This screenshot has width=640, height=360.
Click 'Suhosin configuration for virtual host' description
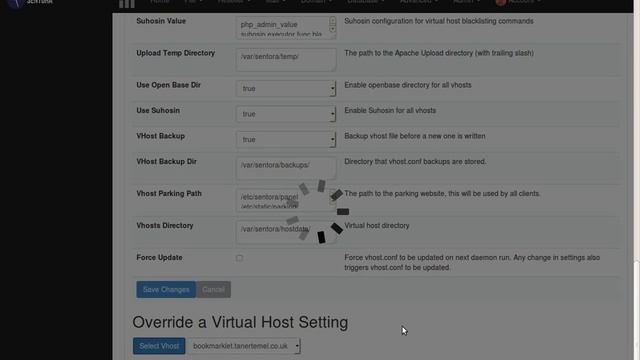click(439, 21)
